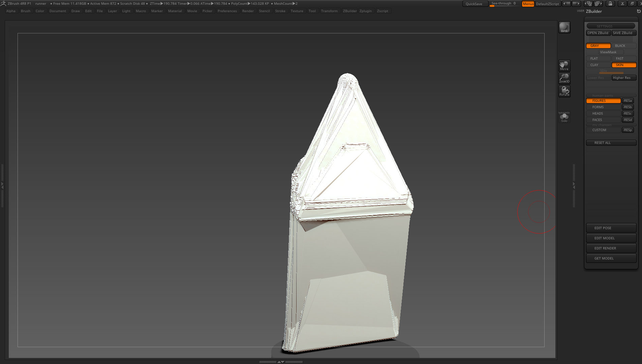
Task: Switch material to CLAY
Action: click(x=598, y=65)
